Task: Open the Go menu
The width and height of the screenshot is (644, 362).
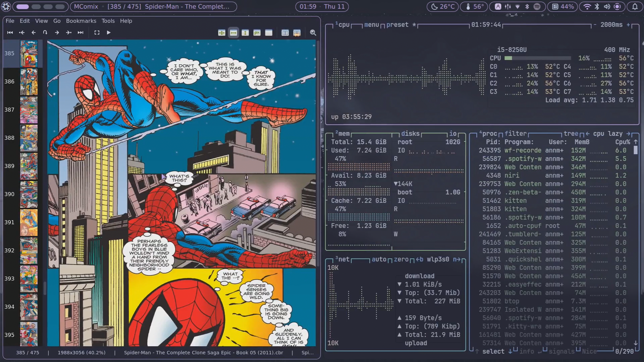Action: click(x=57, y=21)
